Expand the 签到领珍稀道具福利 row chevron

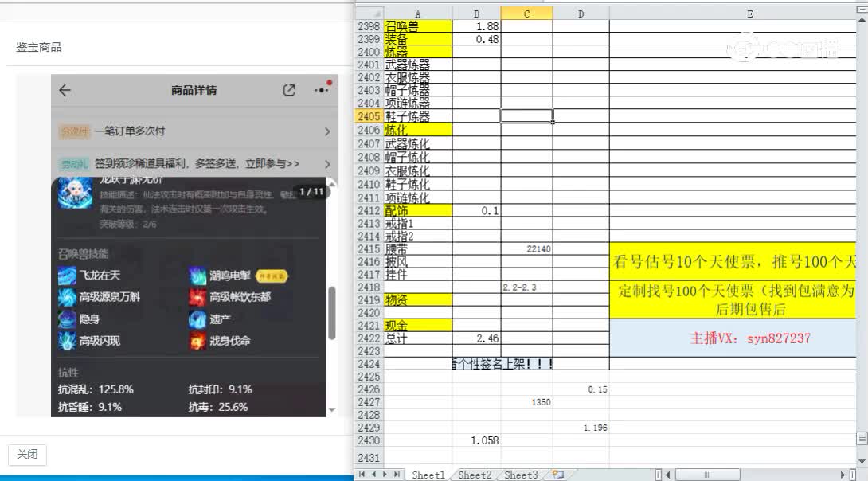(327, 164)
